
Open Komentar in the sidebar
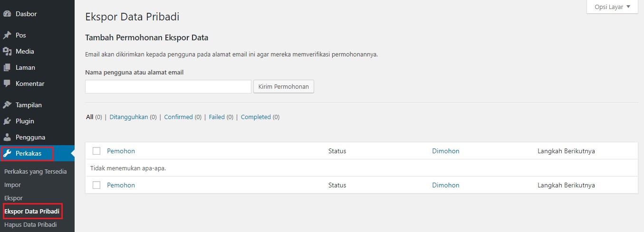coord(30,84)
